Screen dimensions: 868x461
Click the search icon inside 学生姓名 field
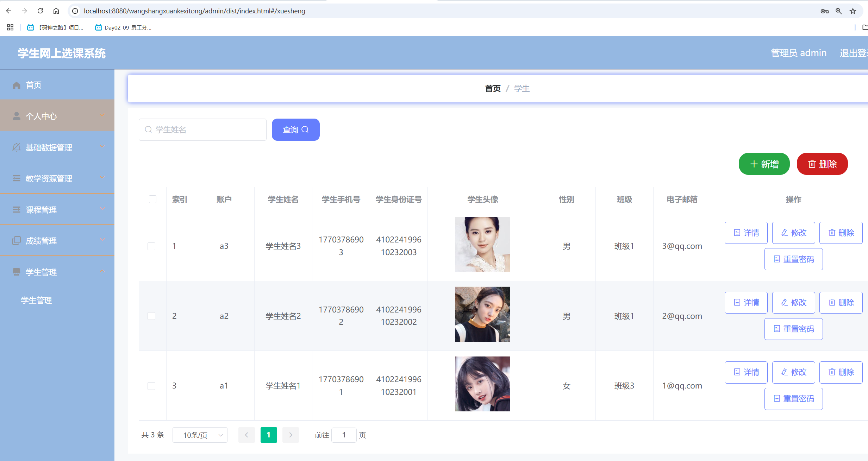(148, 130)
